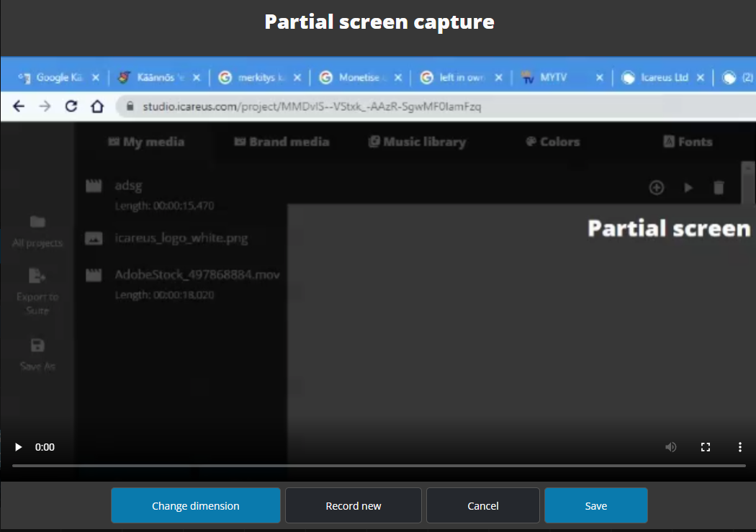Open the video player more options menu

coord(739,447)
